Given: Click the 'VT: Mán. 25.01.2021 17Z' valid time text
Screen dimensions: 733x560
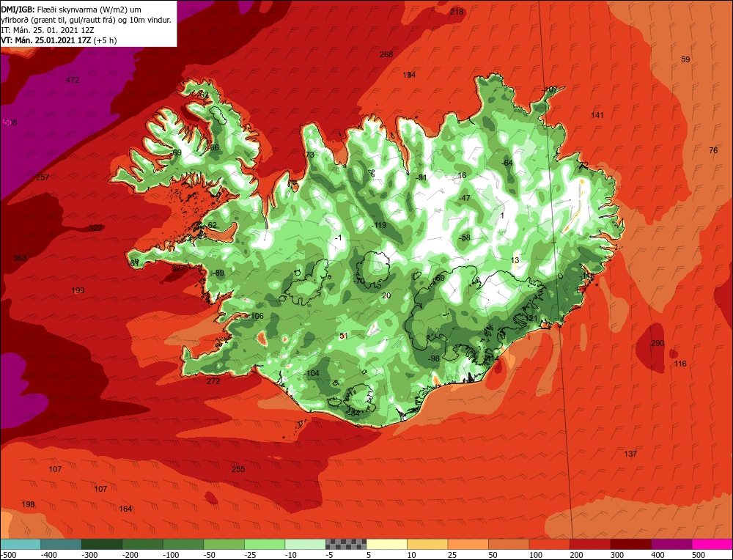Looking at the screenshot, I should pyautogui.click(x=45, y=40).
